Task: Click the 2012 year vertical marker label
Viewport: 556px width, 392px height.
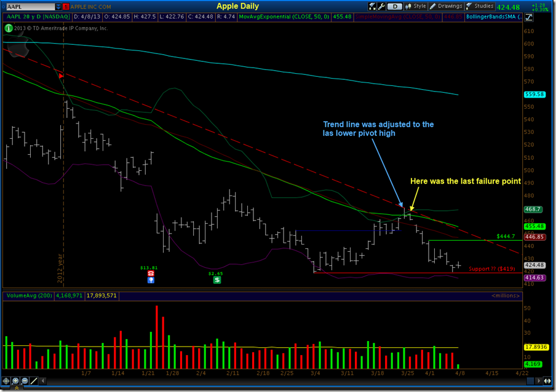Action: click(60, 268)
